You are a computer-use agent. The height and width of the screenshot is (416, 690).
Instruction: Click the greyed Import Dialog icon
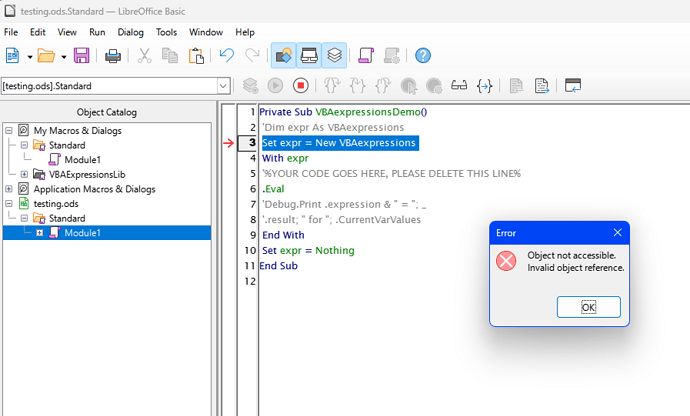(516, 85)
